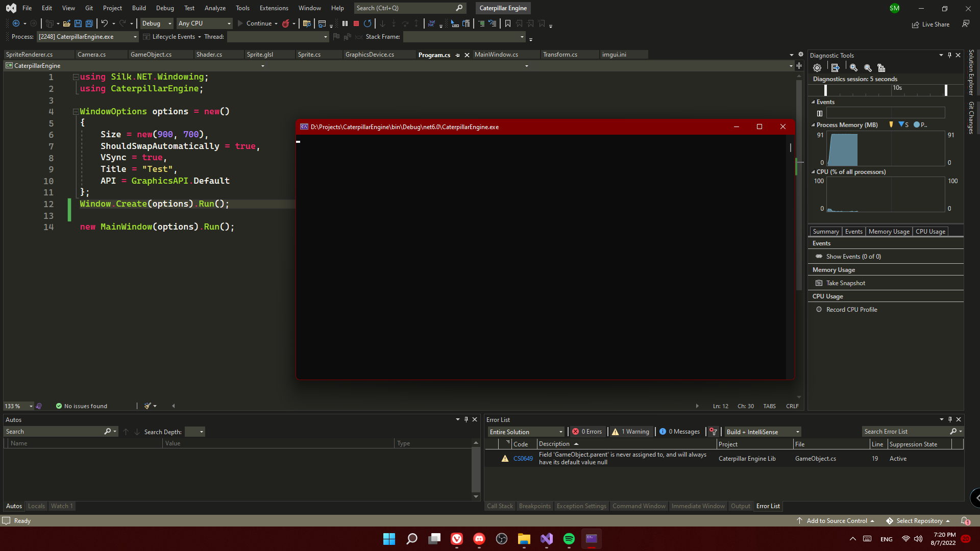The width and height of the screenshot is (980, 551).
Task: Click the Restart debugging circular arrow
Action: [x=367, y=23]
